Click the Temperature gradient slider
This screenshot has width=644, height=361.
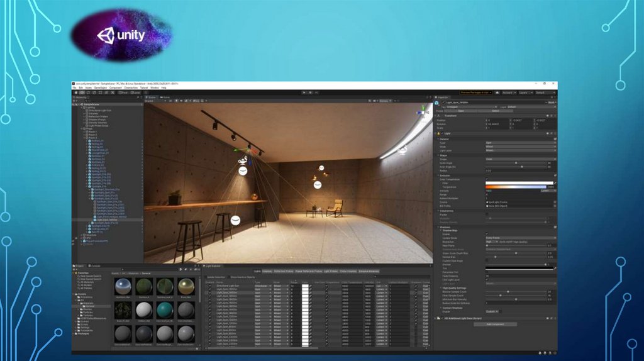pos(516,187)
